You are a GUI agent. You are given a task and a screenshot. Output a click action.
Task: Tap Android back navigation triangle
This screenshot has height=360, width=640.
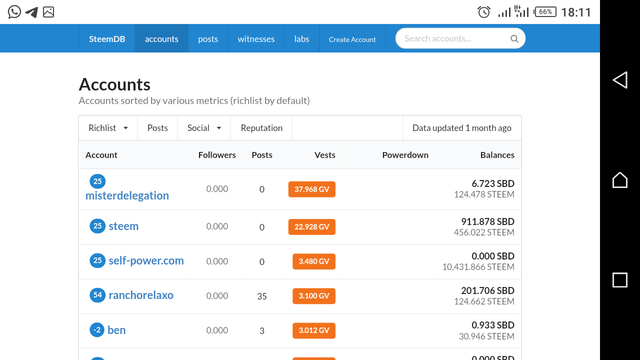[620, 80]
